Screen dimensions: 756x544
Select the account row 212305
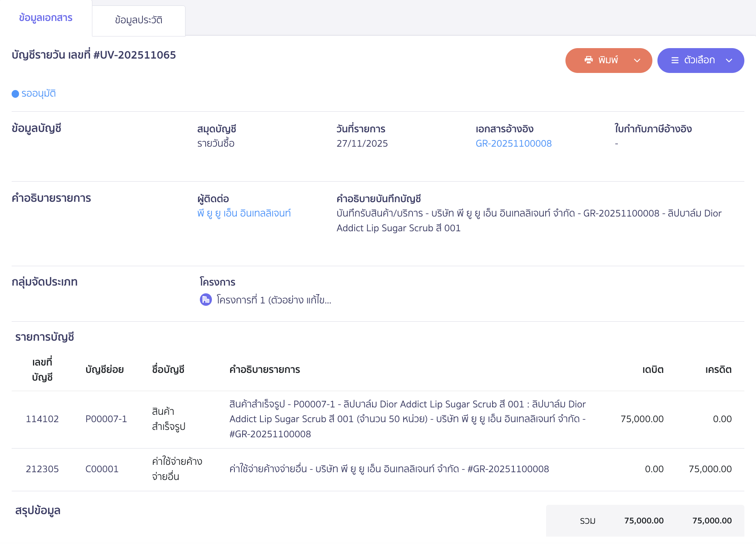pyautogui.click(x=42, y=469)
